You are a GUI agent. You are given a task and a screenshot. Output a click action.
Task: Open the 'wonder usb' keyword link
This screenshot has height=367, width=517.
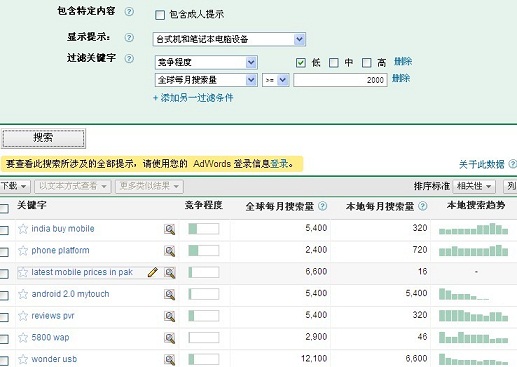[54, 359]
